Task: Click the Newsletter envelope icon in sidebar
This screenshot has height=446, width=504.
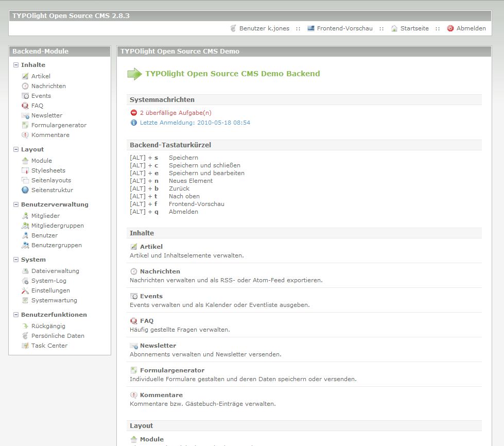Action: click(25, 115)
